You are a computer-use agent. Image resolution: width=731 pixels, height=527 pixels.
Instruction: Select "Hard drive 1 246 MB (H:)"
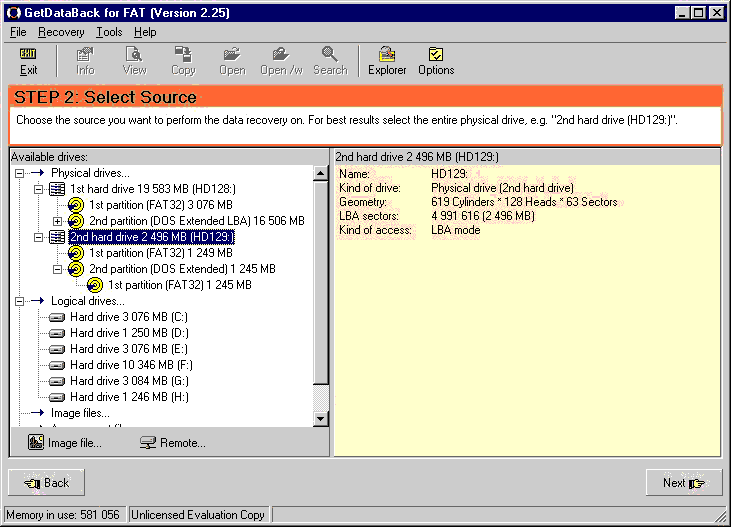click(129, 397)
